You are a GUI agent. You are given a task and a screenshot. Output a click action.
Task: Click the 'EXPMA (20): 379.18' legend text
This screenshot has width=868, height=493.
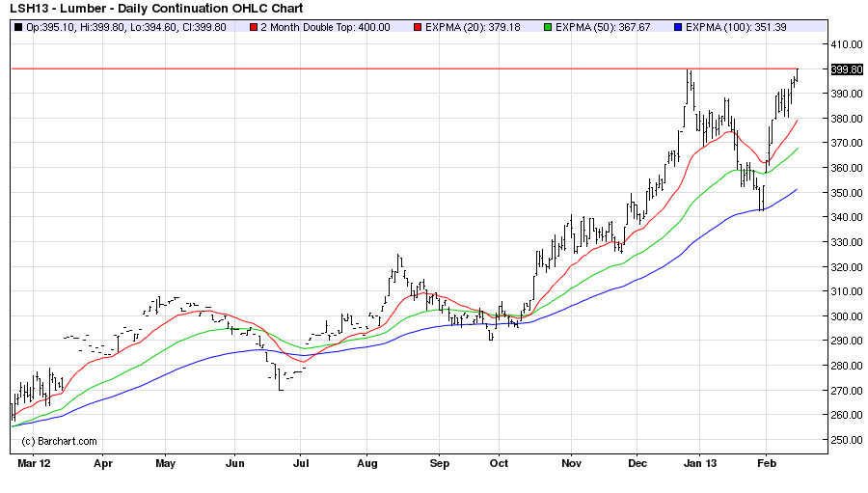473,27
